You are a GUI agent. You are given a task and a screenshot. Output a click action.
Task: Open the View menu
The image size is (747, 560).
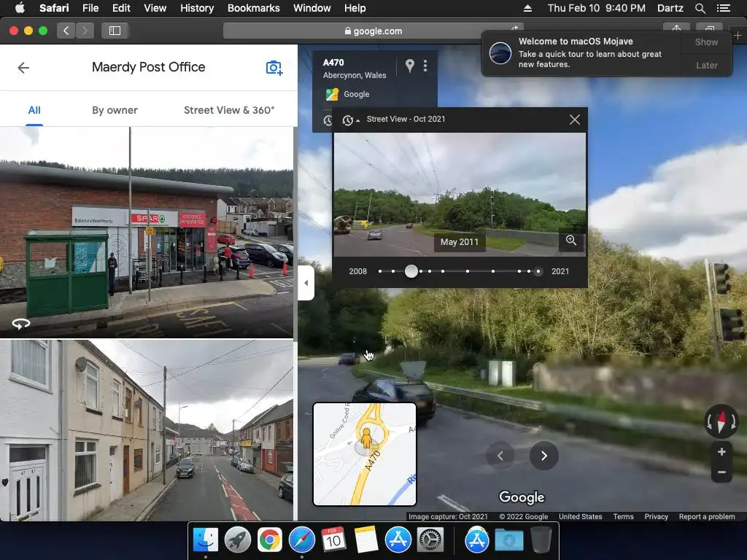click(155, 8)
